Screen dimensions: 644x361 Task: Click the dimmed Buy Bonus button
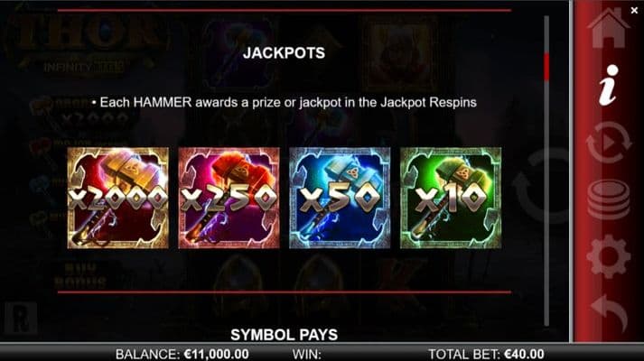80,275
